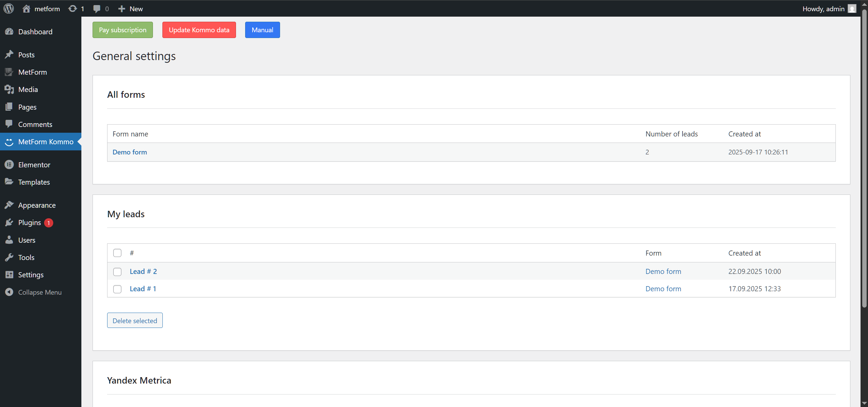Image resolution: width=868 pixels, height=407 pixels.
Task: Select the MetForm plugin icon in sidebar
Action: pyautogui.click(x=9, y=72)
